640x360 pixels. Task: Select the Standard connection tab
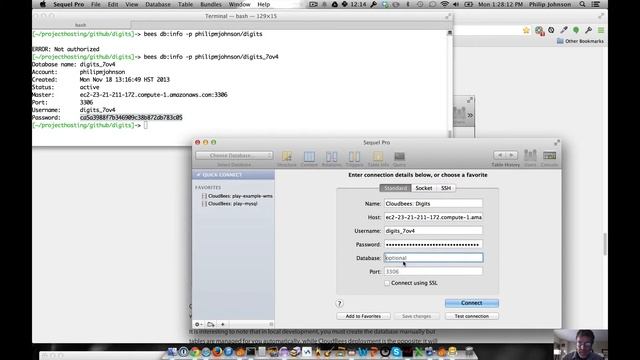coord(395,188)
